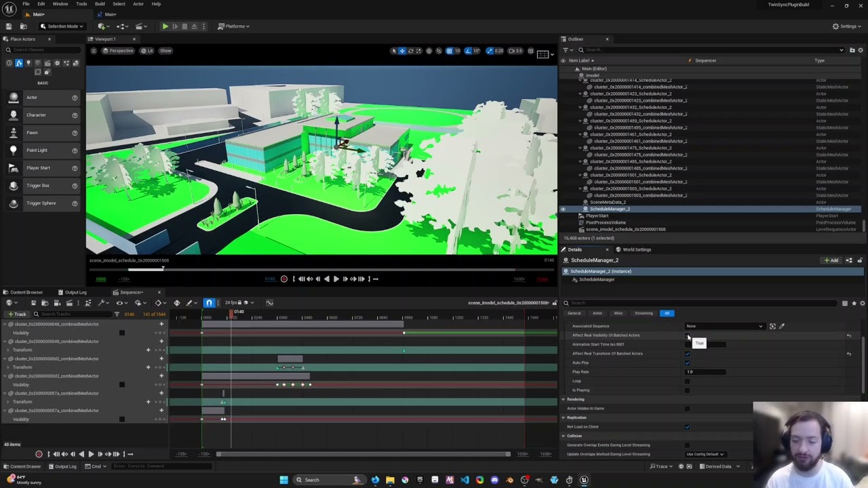Screen dimensions: 868x488
Task: Toggle the Auto Play checkbox
Action: click(687, 363)
